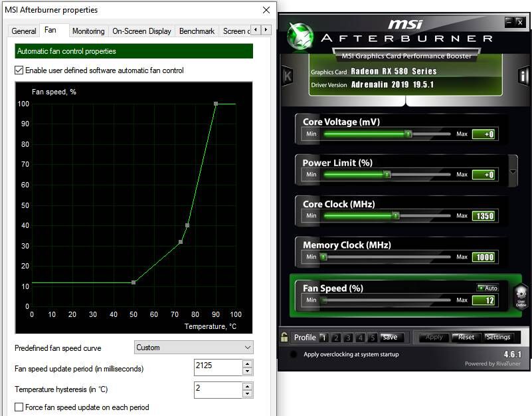The width and height of the screenshot is (532, 416).
Task: Close the Afterburner skin window
Action: point(520,22)
